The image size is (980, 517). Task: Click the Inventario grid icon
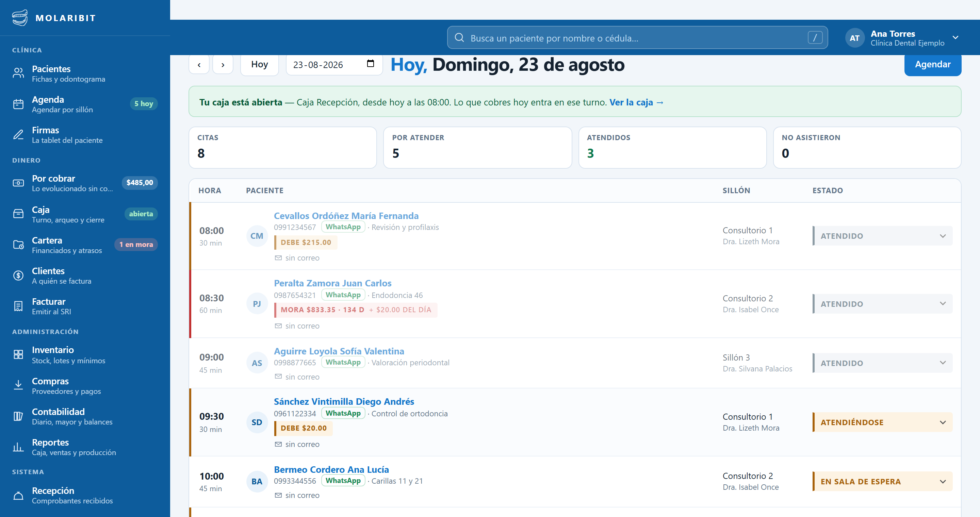tap(18, 354)
